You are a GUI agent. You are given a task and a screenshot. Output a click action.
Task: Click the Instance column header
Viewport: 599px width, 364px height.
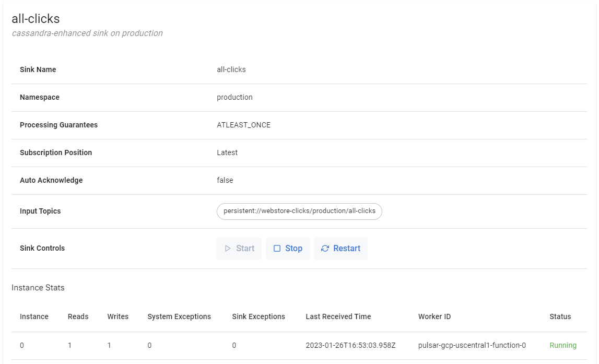pos(34,316)
